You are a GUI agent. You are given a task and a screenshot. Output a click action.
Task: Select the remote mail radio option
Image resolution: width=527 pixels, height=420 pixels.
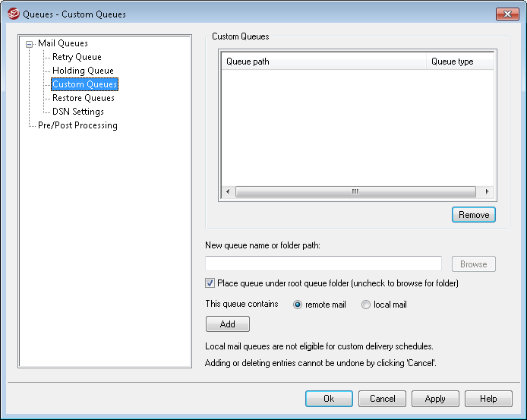[298, 305]
